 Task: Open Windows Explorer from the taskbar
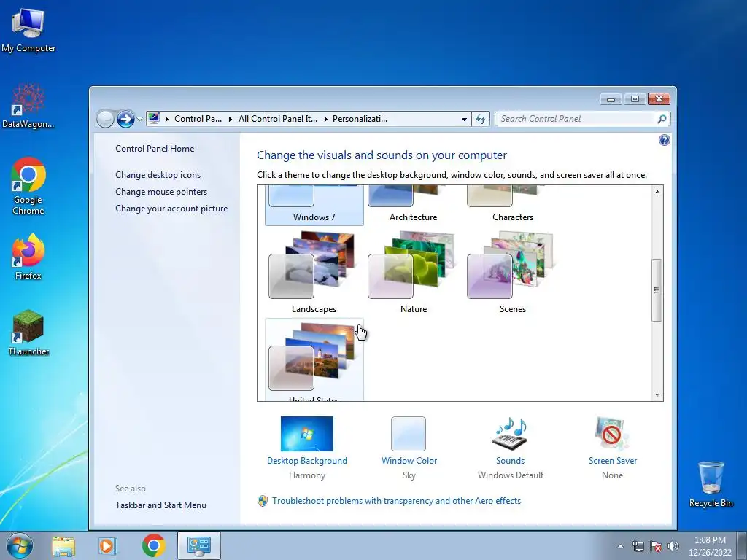click(63, 545)
